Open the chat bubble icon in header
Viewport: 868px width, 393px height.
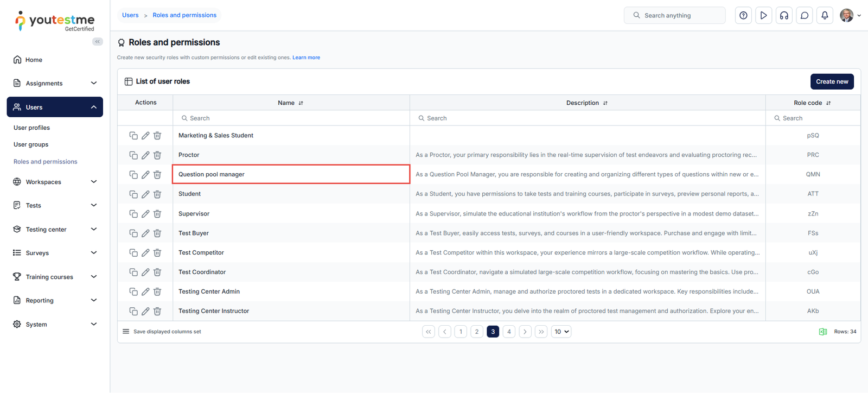(805, 15)
